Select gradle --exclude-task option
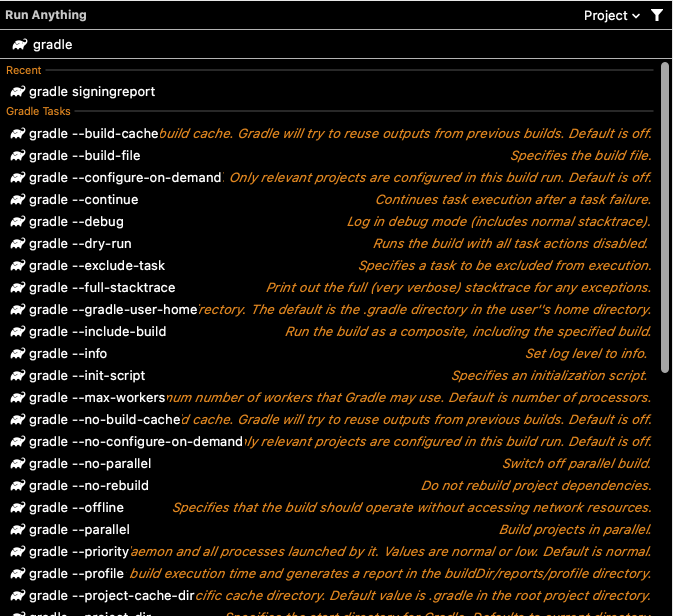Viewport: 673px width, 616px height. (x=330, y=265)
